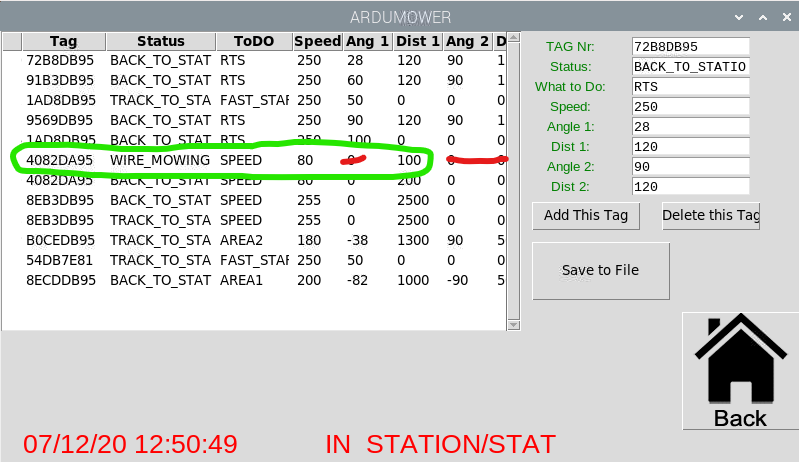This screenshot has height=462, width=799.
Task: Click the Angle 2 input field
Action: 690,167
